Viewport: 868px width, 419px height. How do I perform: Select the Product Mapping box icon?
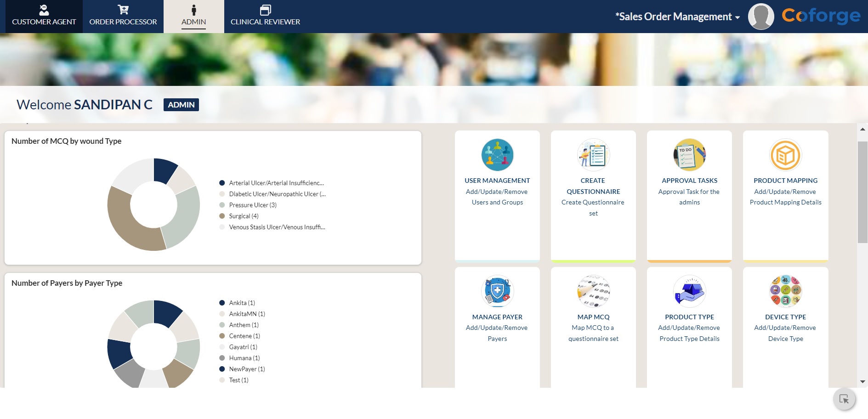(x=785, y=155)
